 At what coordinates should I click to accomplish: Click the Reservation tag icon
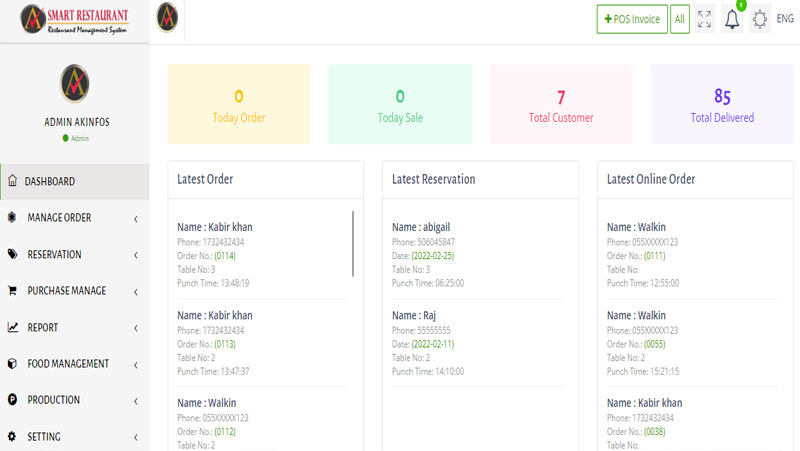click(12, 254)
